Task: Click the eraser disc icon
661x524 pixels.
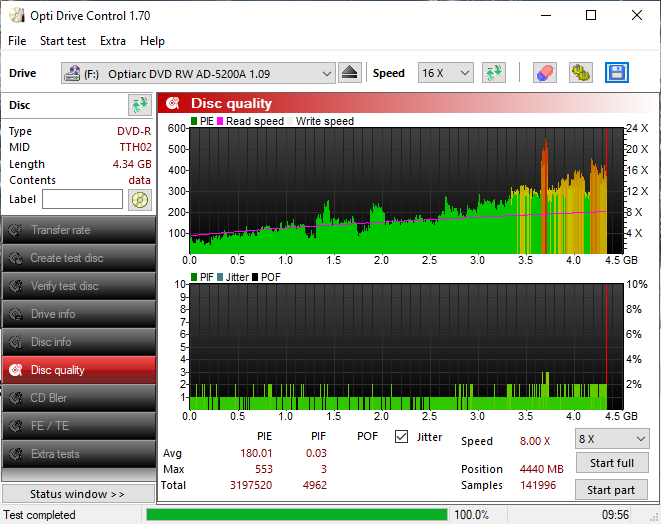Action: 544,73
